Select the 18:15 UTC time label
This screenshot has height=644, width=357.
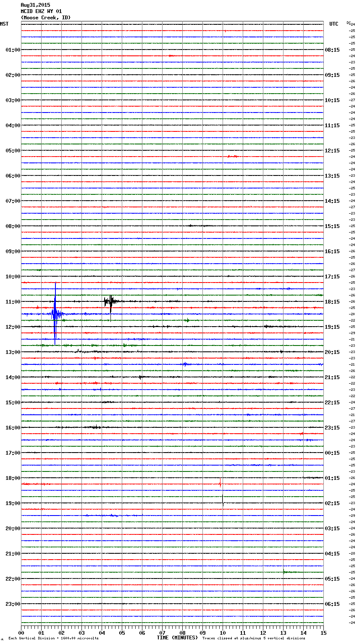[332, 302]
